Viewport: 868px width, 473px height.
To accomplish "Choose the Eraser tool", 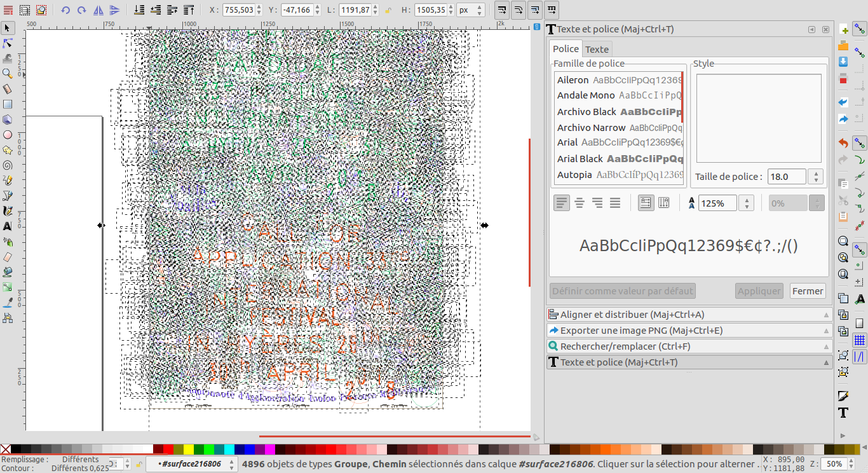I will pos(8,257).
